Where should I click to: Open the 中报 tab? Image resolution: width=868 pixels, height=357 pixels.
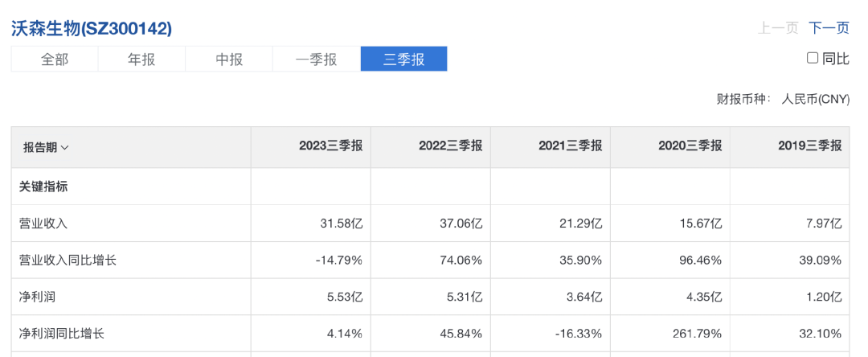click(x=229, y=59)
